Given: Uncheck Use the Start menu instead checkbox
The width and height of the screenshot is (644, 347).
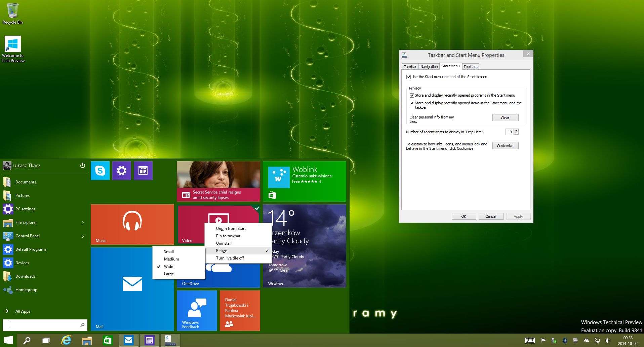Looking at the screenshot, I should tap(408, 77).
